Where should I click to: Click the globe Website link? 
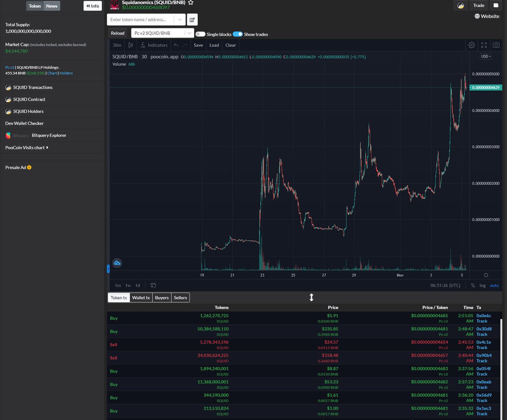tap(487, 16)
